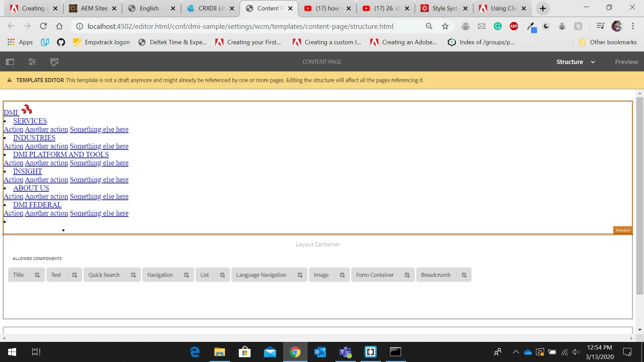This screenshot has height=362, width=644.
Task: Expand the Structure mode dropdown
Action: 593,62
